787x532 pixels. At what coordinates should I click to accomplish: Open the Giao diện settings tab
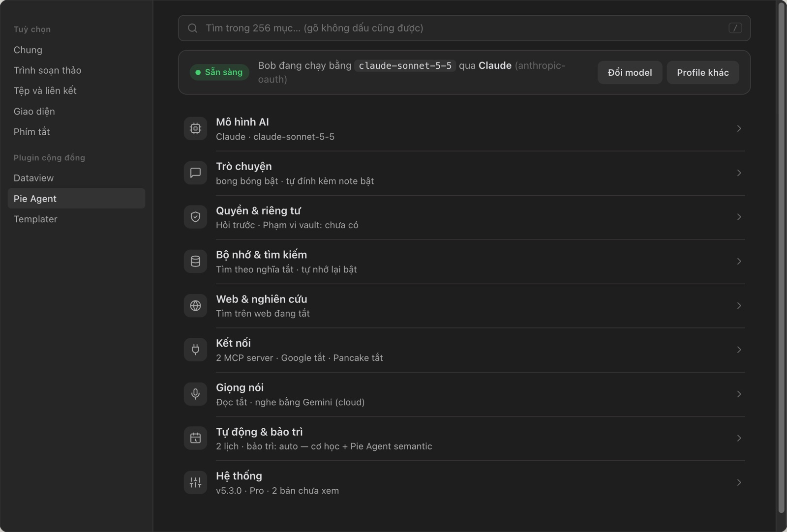[76, 111]
